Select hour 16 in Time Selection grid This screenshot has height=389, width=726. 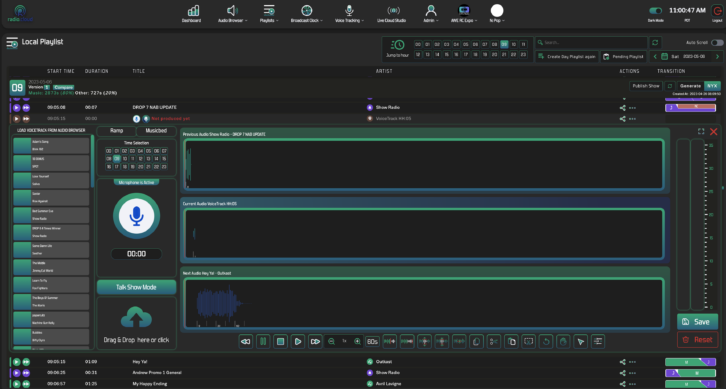pos(109,166)
